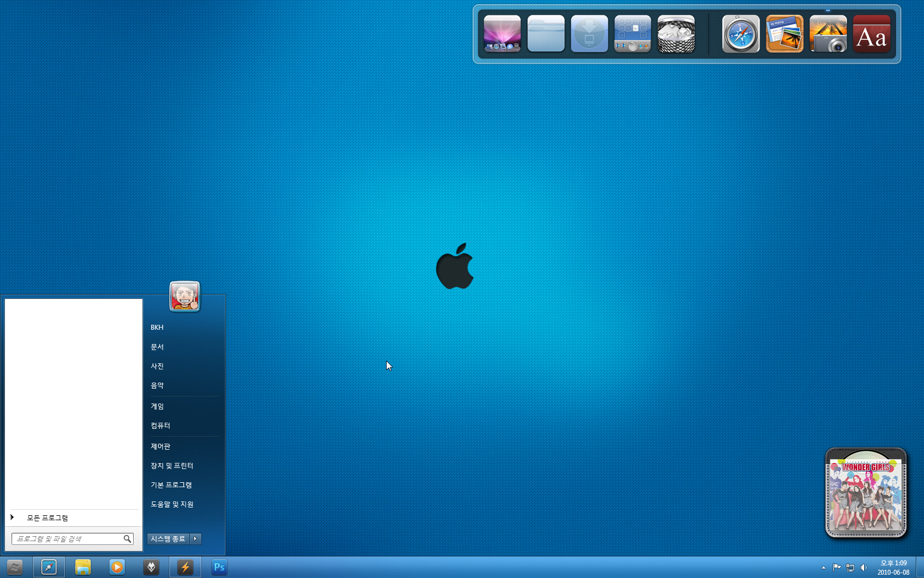
Task: Launch Safari compass from the dock
Action: (x=741, y=34)
